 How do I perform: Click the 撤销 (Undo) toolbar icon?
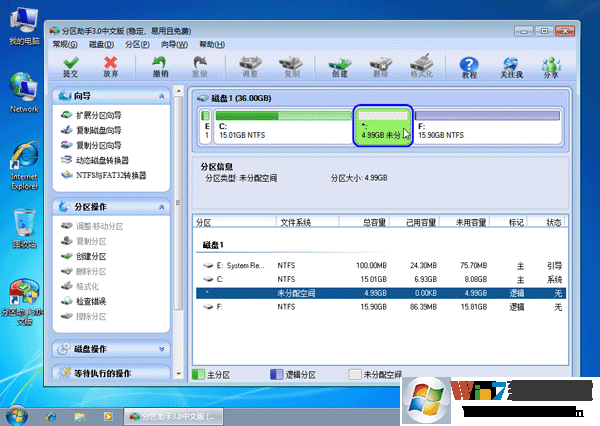click(x=160, y=66)
